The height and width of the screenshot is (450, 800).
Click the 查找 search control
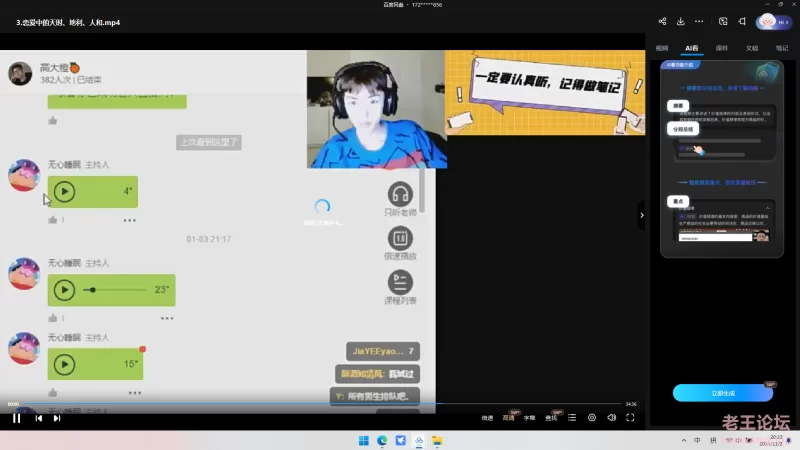[551, 418]
